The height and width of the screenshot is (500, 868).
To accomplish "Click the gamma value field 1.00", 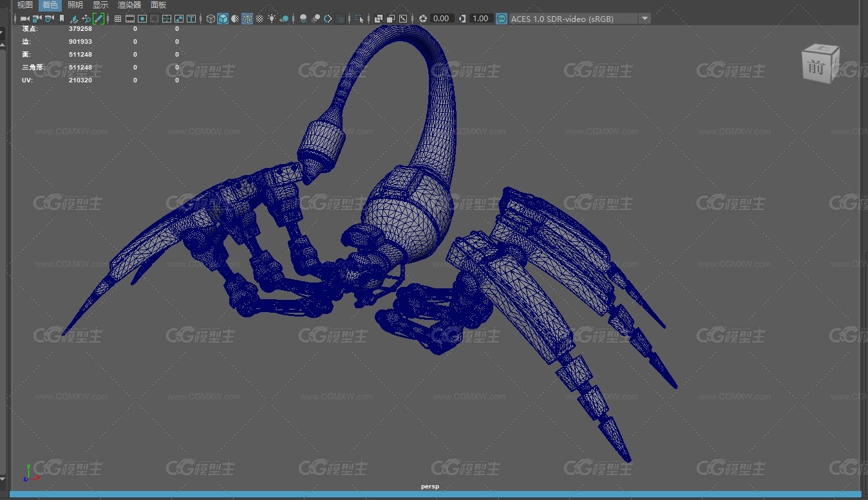I will point(481,19).
